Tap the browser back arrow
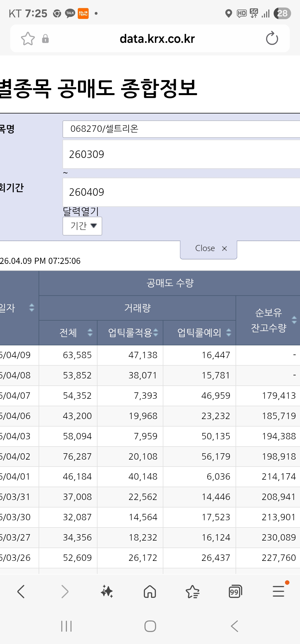The image size is (300, 644). tap(21, 591)
